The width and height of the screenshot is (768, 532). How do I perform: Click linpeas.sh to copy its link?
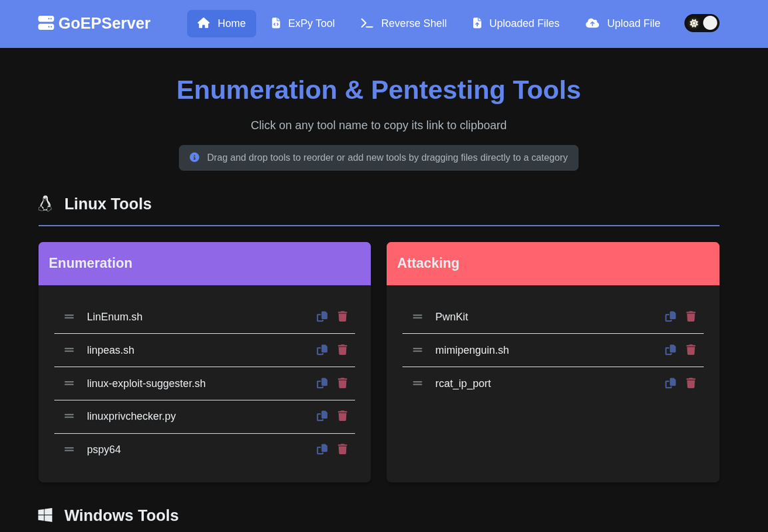(x=110, y=350)
